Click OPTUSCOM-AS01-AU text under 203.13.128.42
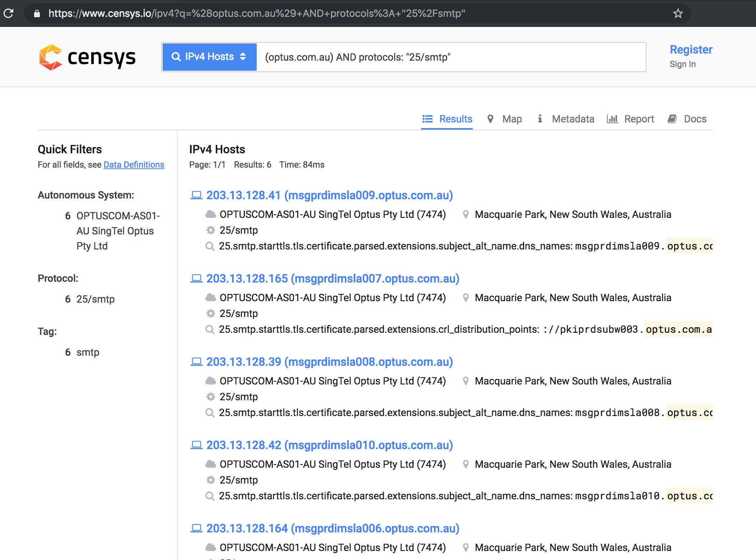This screenshot has height=560, width=756. [333, 464]
